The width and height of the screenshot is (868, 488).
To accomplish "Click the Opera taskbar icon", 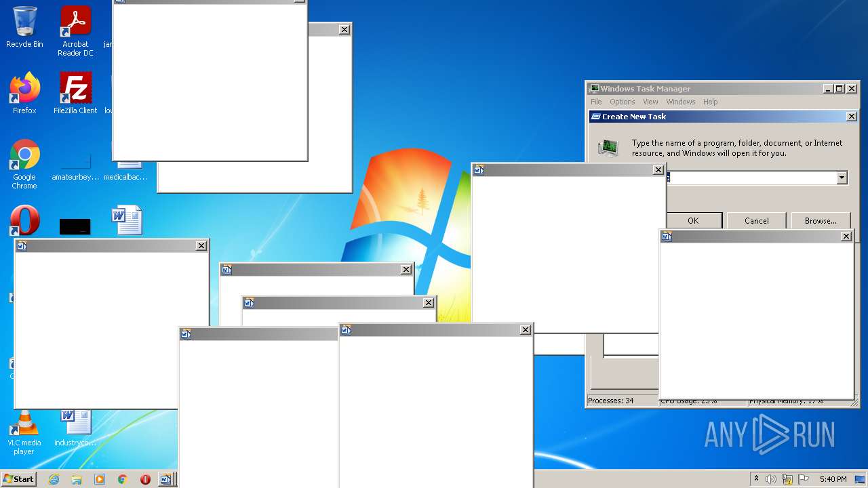I will point(145,479).
